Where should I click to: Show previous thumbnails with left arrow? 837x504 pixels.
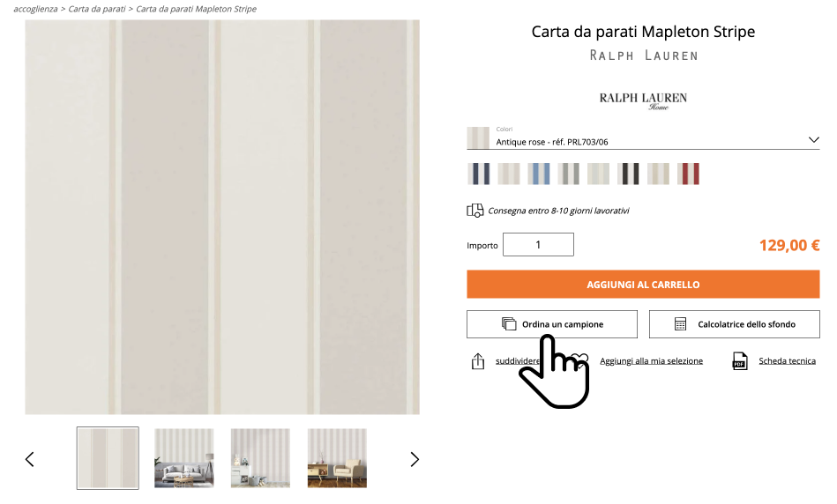pyautogui.click(x=30, y=459)
